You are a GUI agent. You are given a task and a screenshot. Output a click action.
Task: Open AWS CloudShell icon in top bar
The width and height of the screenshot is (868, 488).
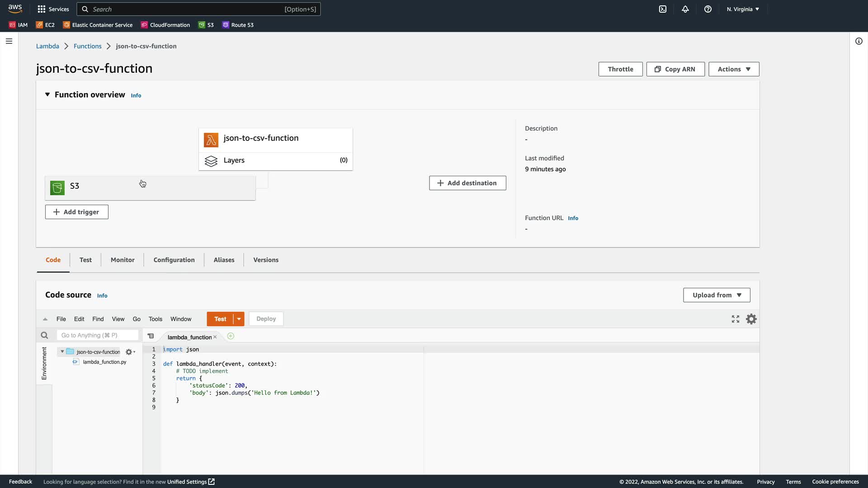(663, 9)
